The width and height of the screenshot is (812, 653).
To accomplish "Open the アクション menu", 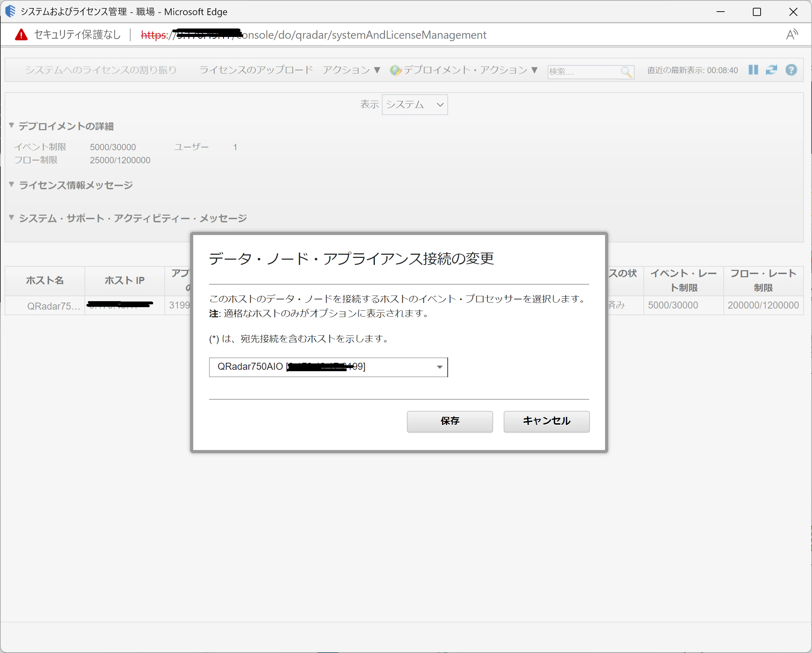I will point(351,70).
